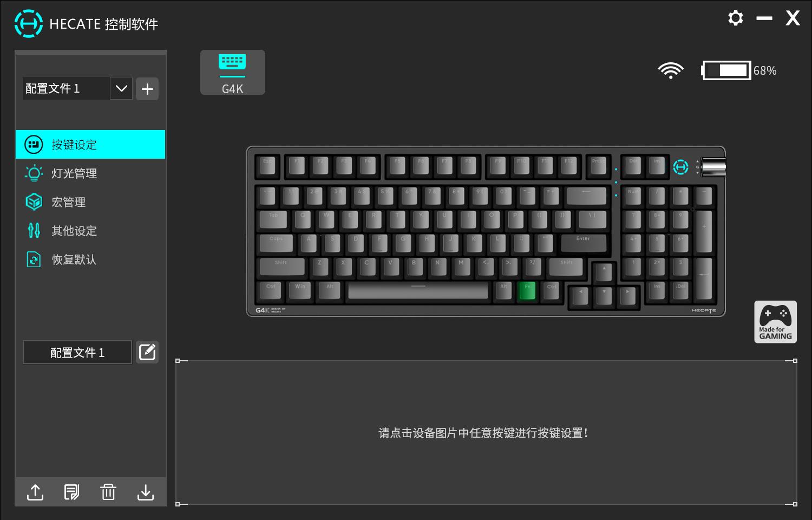Open the 按键设定 key settings menu

90,145
